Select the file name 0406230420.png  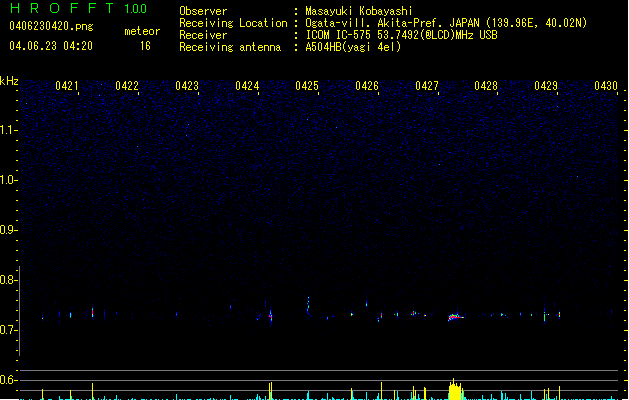[x=51, y=26]
